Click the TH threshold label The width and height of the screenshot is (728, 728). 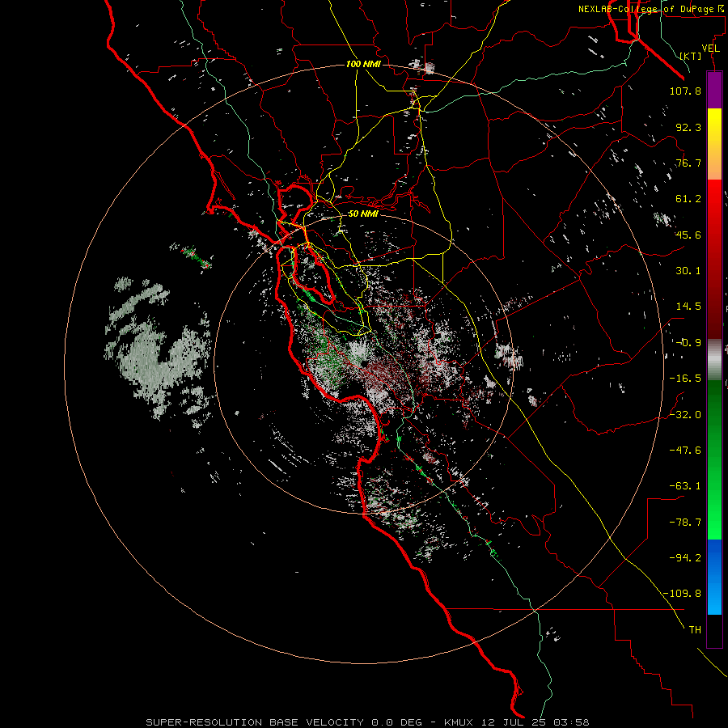click(695, 630)
